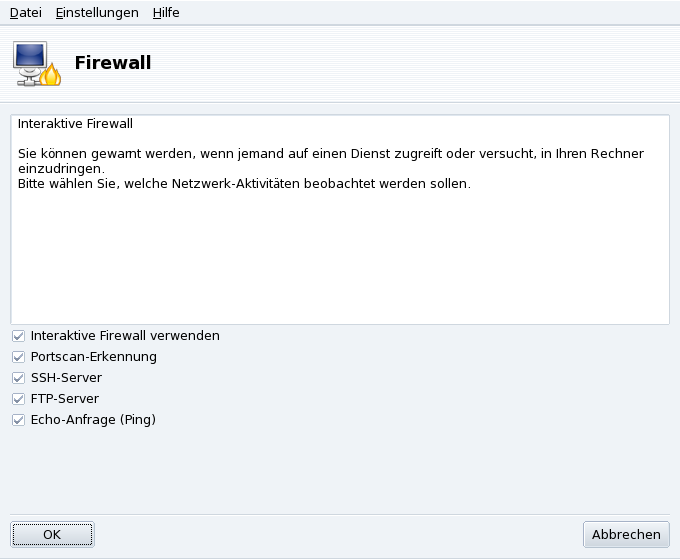Click the 'Bitte wählen Sie' sentence

click(x=244, y=184)
